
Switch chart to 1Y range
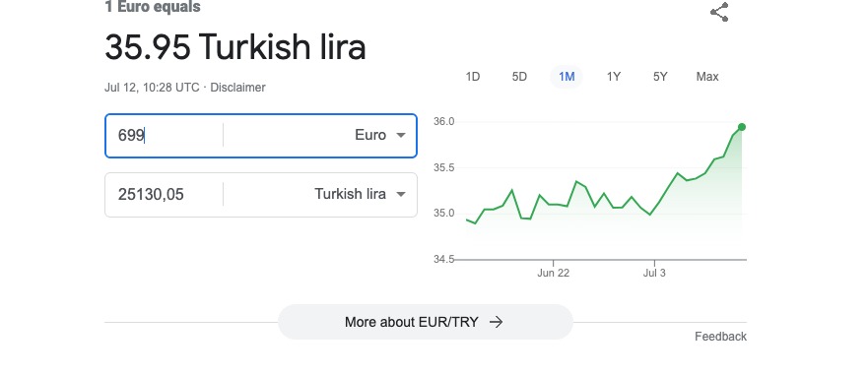point(614,77)
